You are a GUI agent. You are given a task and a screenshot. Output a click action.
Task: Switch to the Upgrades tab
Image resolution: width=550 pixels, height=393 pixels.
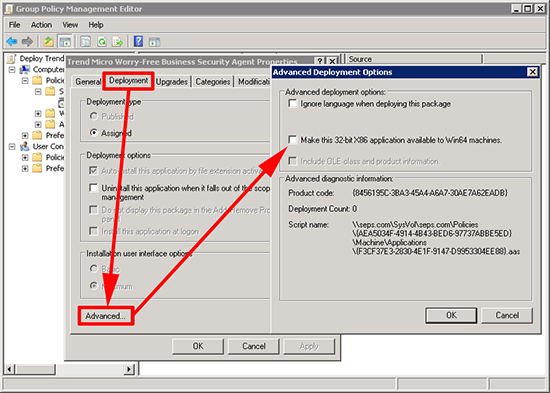click(x=172, y=82)
